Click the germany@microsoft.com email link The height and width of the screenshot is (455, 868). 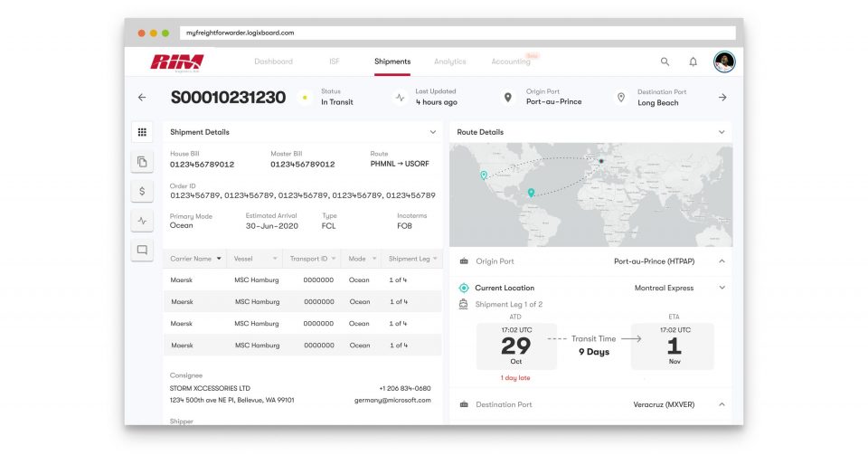392,400
